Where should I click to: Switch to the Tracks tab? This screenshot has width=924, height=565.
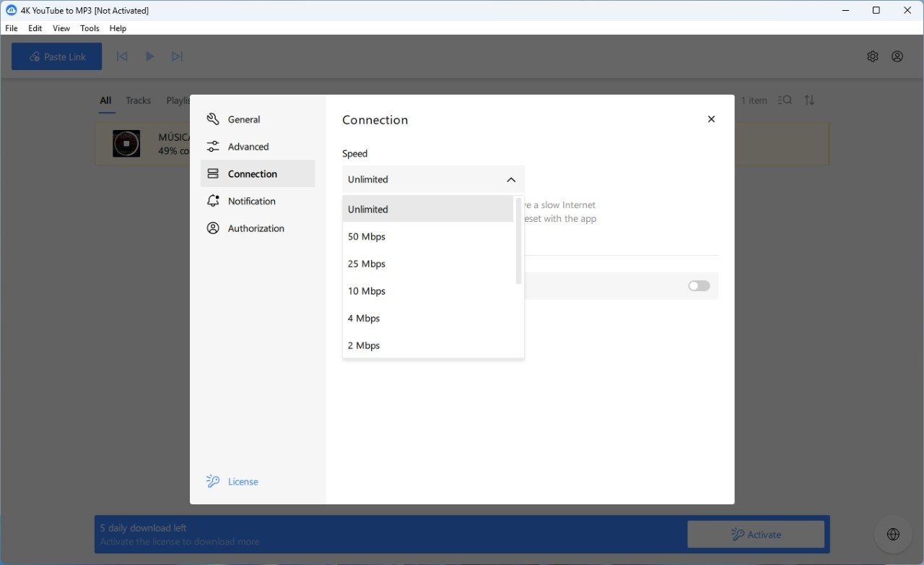[x=138, y=100]
